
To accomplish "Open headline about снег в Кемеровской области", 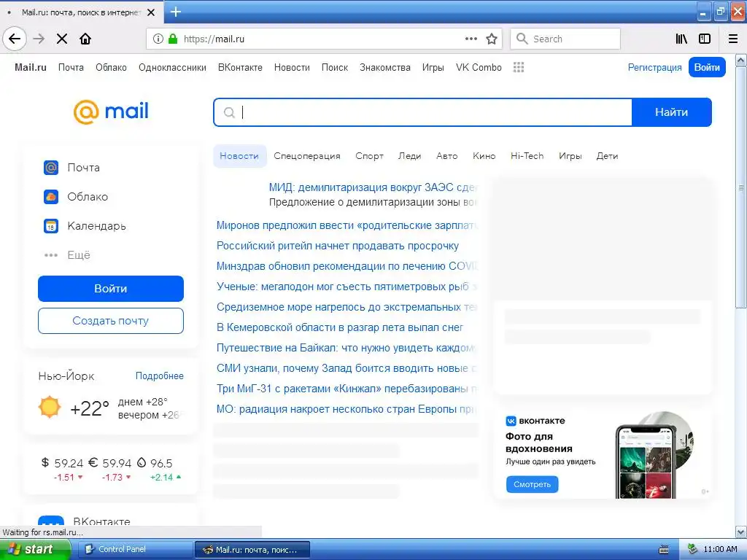I will (x=340, y=327).
